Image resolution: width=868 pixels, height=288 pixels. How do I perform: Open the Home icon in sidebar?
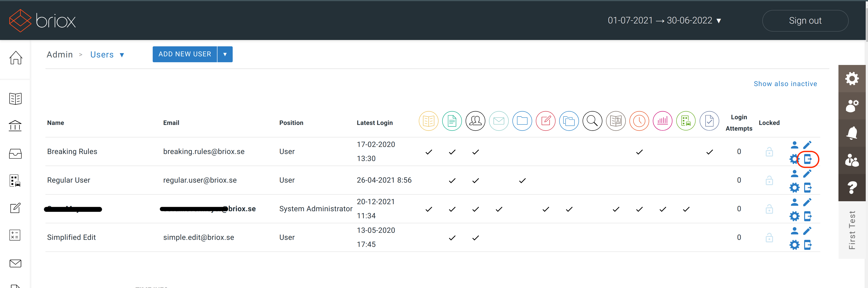(15, 58)
